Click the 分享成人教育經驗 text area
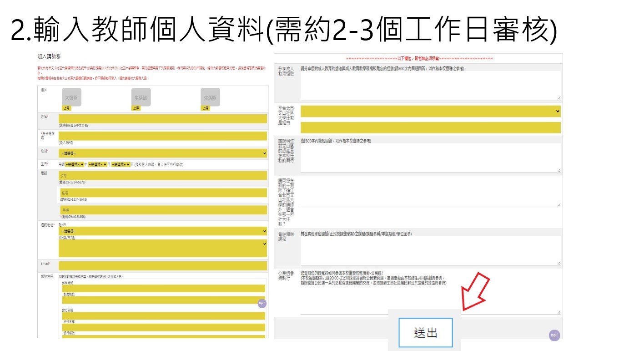This screenshot has height=351, width=644. (x=431, y=85)
